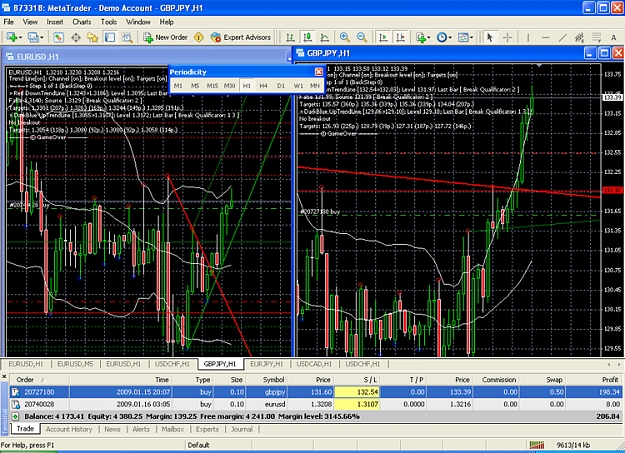This screenshot has width=625, height=453.
Task: Switch to the EURUSD,M5 chart tab
Action: point(75,364)
